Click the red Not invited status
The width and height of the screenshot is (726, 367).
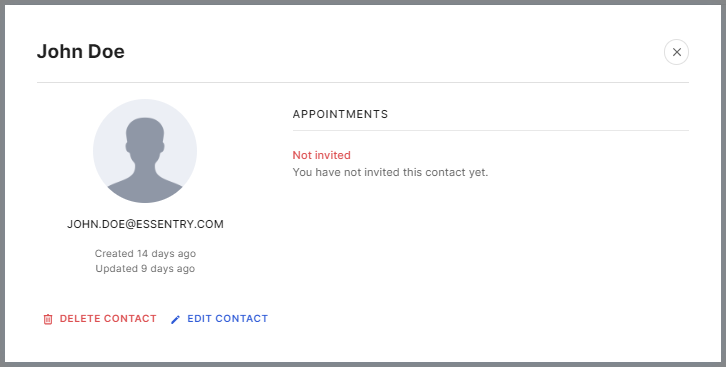[x=321, y=155]
